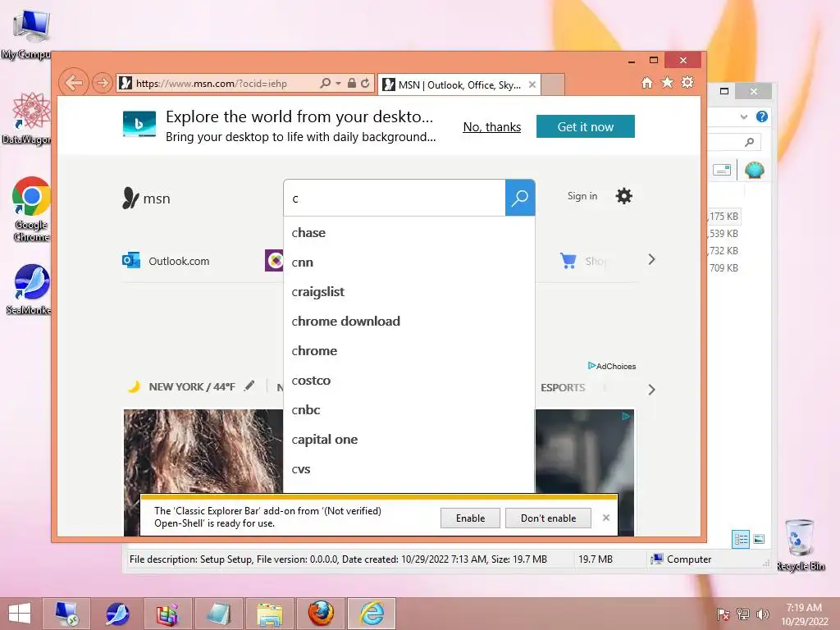Screen dimensions: 840x630
Task: Open the address bar dropdown arrow
Action: point(338,84)
